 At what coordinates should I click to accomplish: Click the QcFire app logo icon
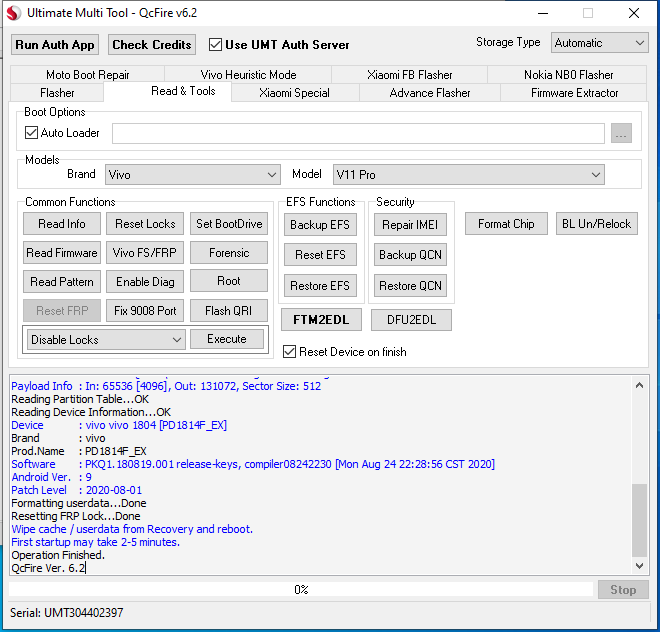pyautogui.click(x=13, y=13)
